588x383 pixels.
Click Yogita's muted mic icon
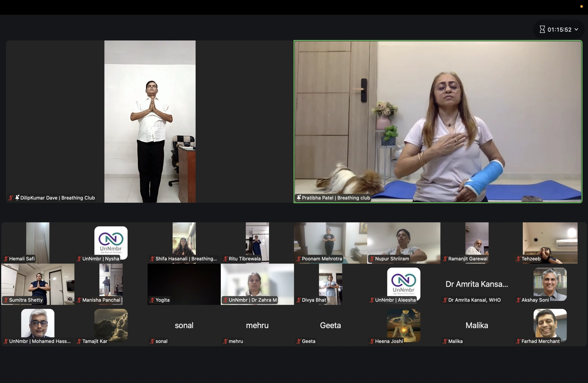tap(152, 300)
